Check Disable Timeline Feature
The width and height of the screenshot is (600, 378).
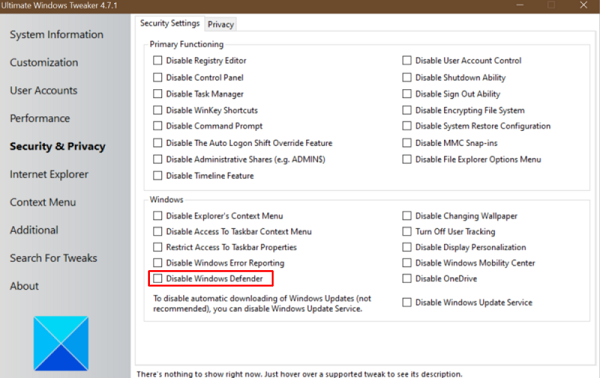[x=157, y=176]
